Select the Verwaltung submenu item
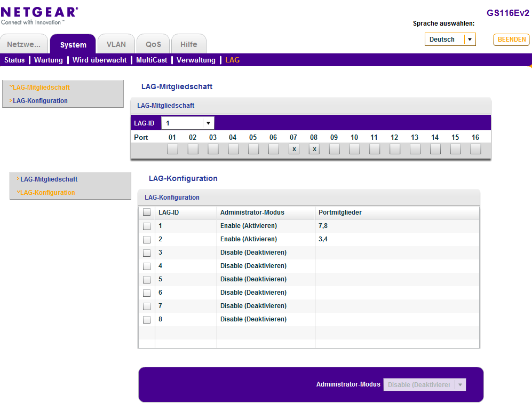The height and width of the screenshot is (410, 532). pos(196,60)
